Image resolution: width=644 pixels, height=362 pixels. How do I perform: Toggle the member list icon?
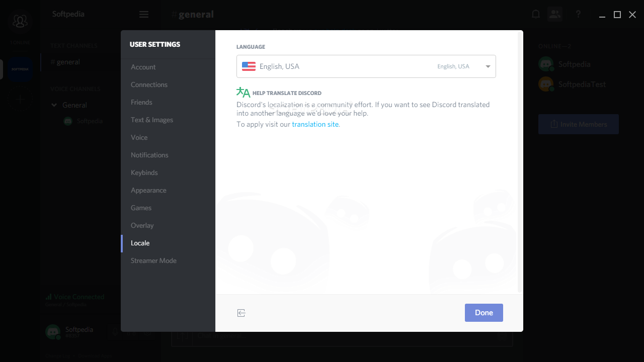coord(555,14)
